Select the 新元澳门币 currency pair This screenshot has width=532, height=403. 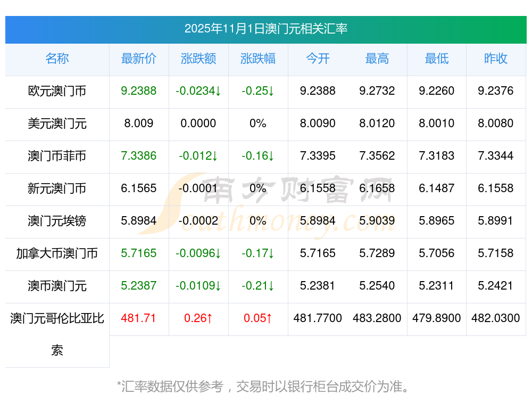click(57, 188)
